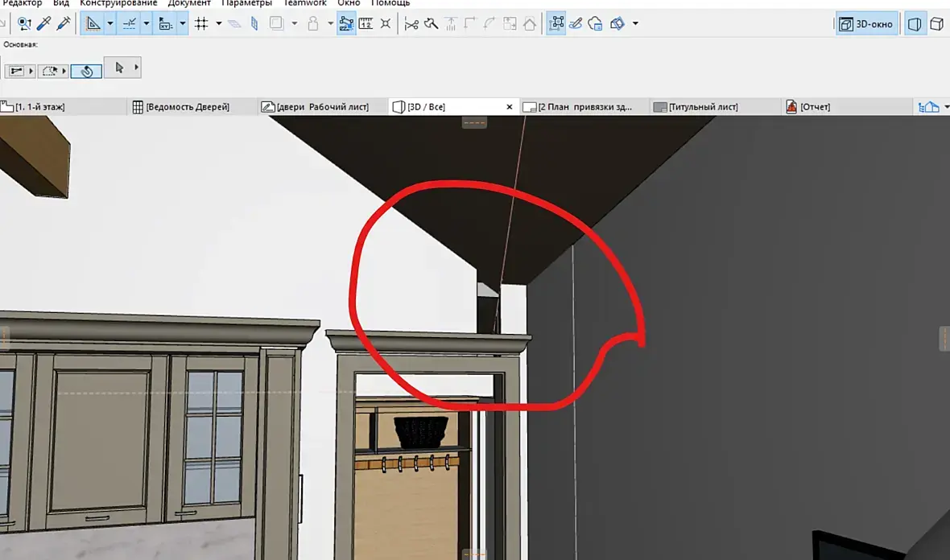
Task: Switch to the axonometry cube icon
Action: [x=937, y=23]
